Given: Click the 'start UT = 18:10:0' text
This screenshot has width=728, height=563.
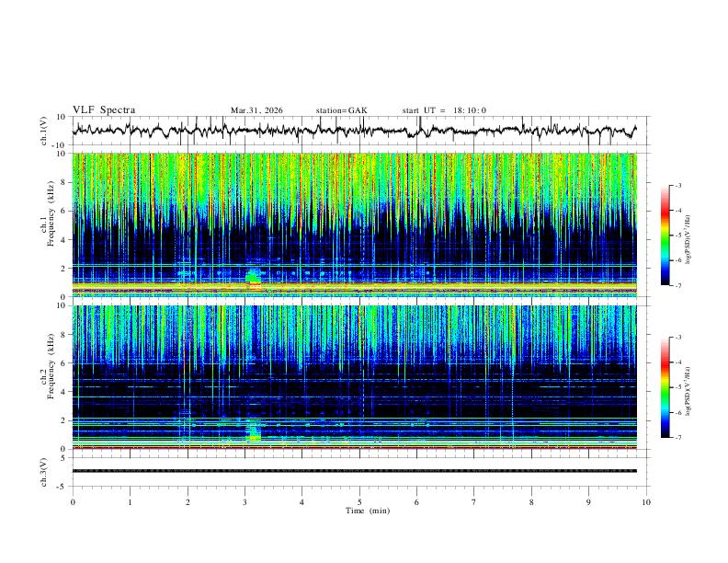Looking at the screenshot, I should 444,110.
